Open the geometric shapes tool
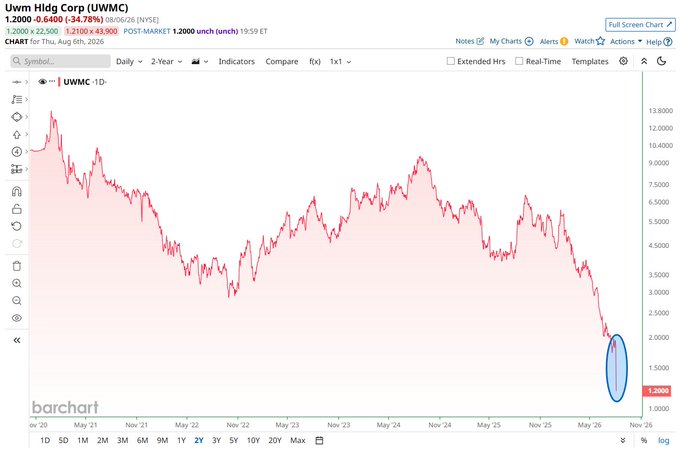 [17, 117]
